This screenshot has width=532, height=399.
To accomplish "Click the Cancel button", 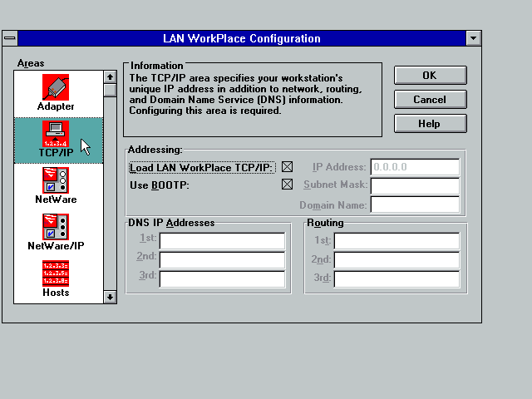I will [431, 100].
